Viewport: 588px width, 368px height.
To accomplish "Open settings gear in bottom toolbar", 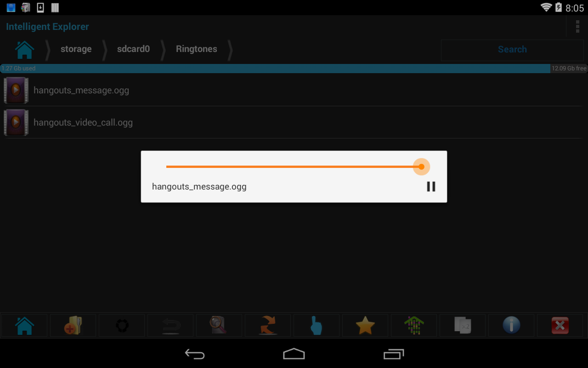I will coord(122,326).
